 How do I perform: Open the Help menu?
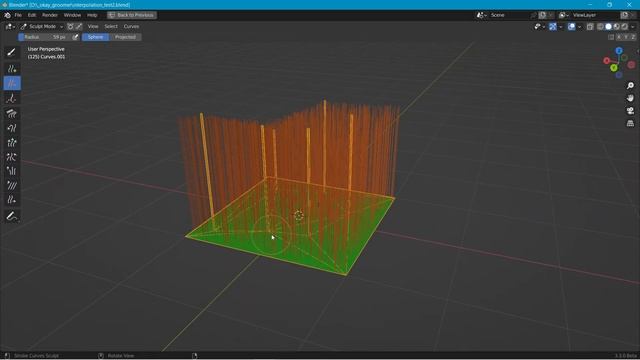click(x=92, y=15)
